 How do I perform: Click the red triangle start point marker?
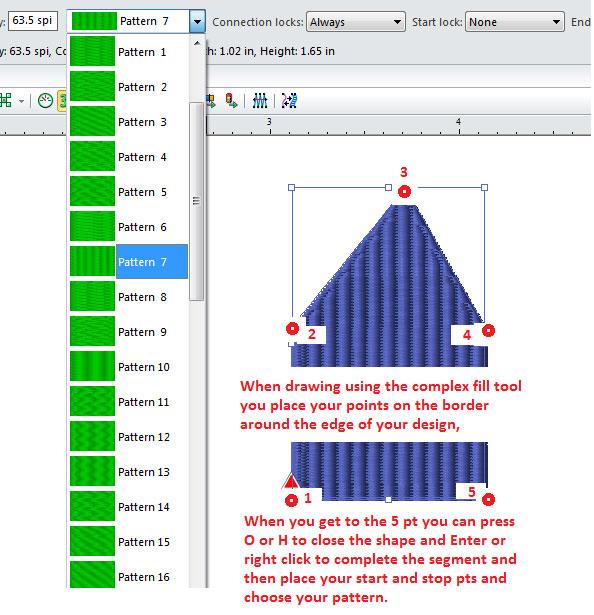291,481
